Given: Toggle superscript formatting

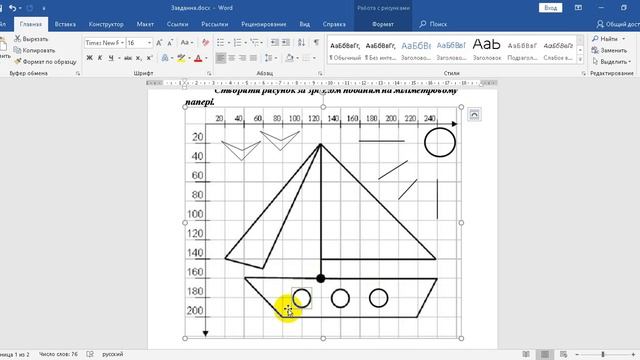Looking at the screenshot, I should (150, 58).
